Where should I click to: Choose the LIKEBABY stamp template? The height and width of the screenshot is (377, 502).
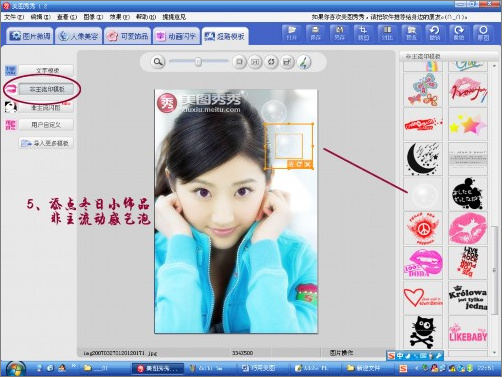468,333
